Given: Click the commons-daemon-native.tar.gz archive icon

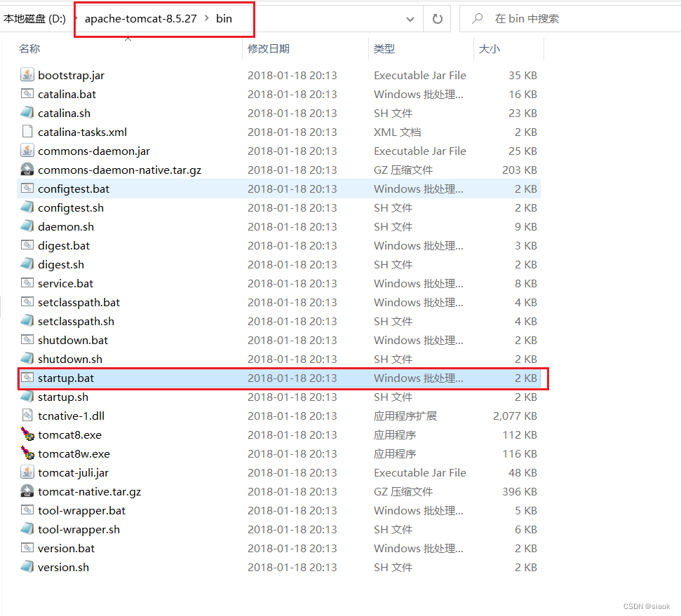Looking at the screenshot, I should point(27,170).
